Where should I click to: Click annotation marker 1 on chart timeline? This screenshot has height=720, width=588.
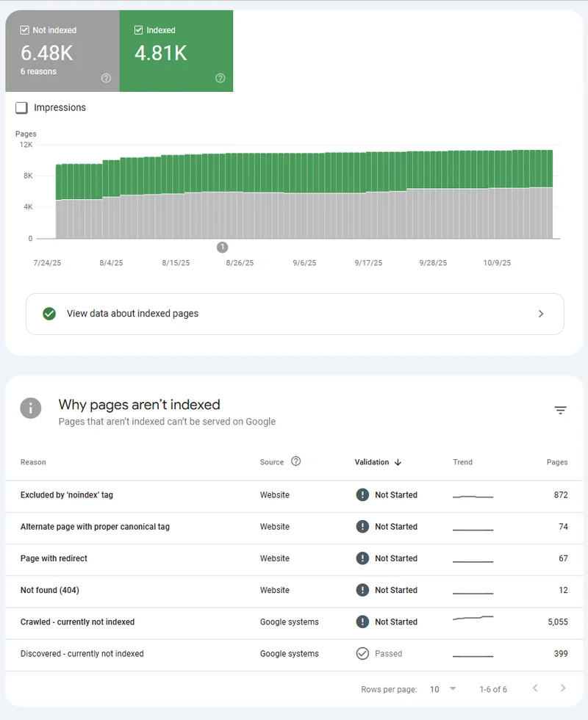tap(222, 248)
